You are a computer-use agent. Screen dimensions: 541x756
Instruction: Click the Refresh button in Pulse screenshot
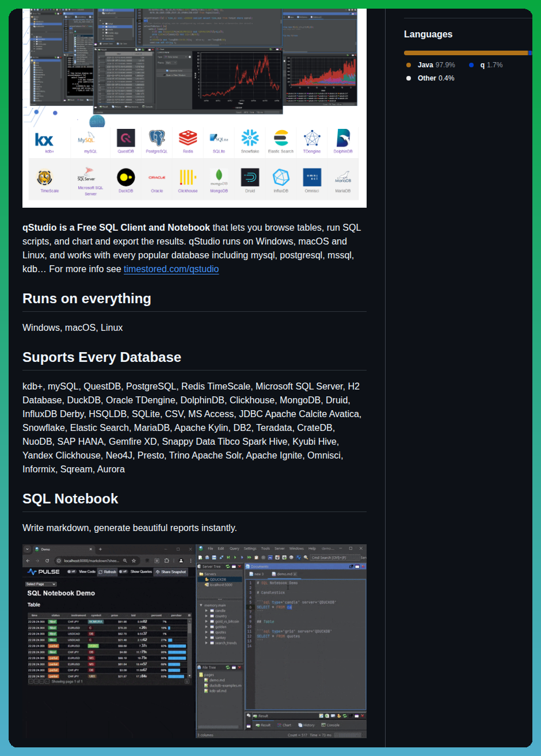[x=107, y=572]
